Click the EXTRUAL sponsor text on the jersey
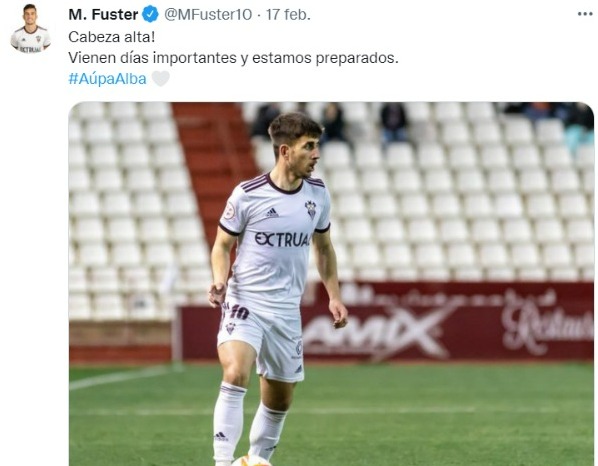 pos(282,239)
